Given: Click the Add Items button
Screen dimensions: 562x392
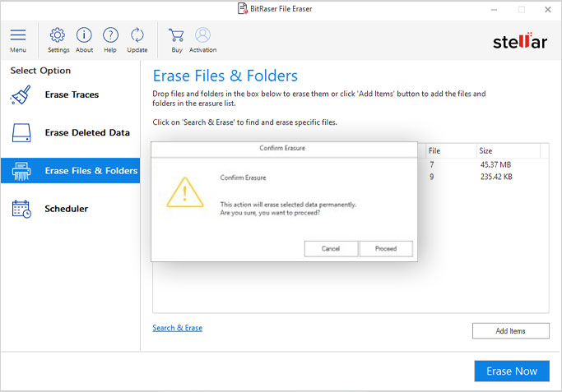Looking at the screenshot, I should click(x=510, y=331).
